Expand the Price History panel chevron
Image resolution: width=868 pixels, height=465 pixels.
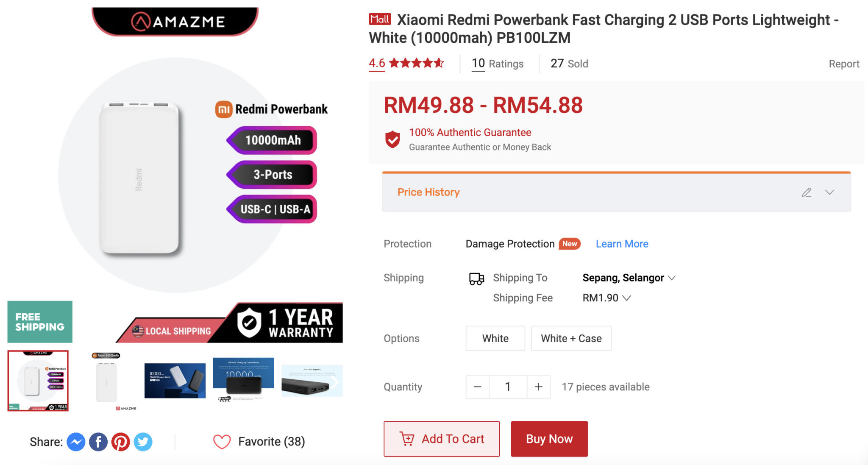(x=829, y=192)
